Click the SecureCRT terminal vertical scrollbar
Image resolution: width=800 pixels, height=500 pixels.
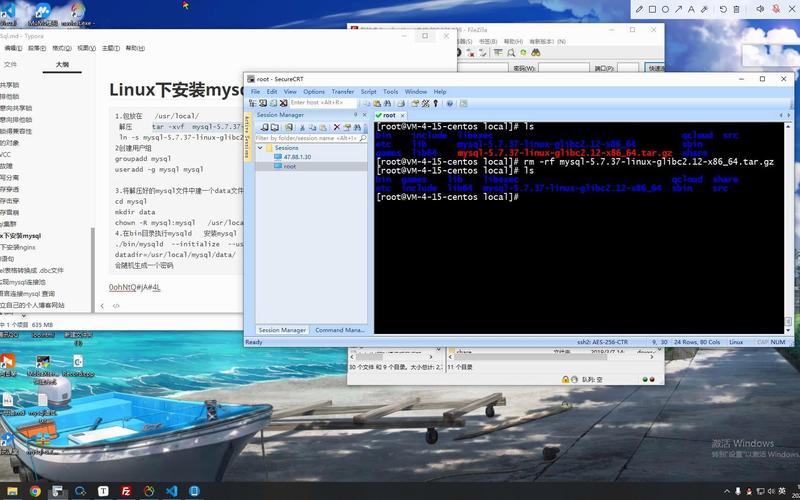788,228
